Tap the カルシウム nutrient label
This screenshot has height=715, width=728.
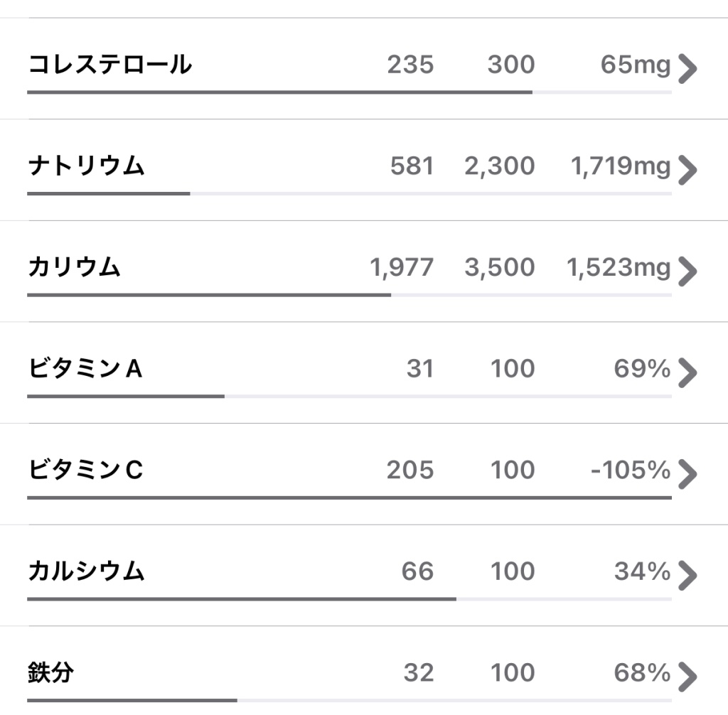(86, 571)
